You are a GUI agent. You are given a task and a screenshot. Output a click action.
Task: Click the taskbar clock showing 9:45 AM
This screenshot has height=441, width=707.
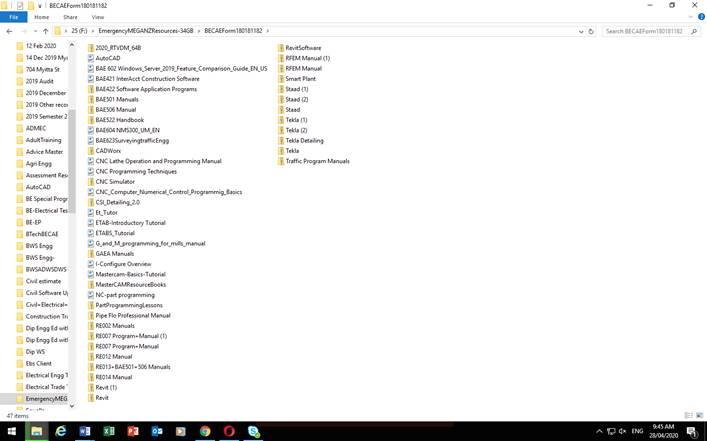pos(663,431)
